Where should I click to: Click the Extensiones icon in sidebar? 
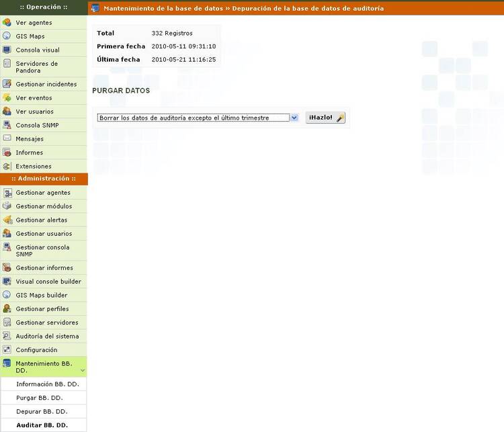click(x=7, y=166)
